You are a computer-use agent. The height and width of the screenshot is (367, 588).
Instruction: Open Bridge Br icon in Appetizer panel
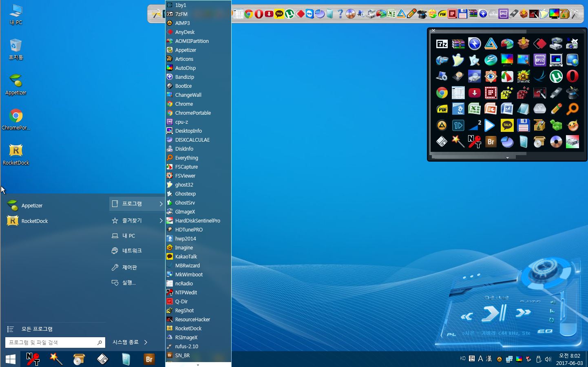[x=491, y=142]
